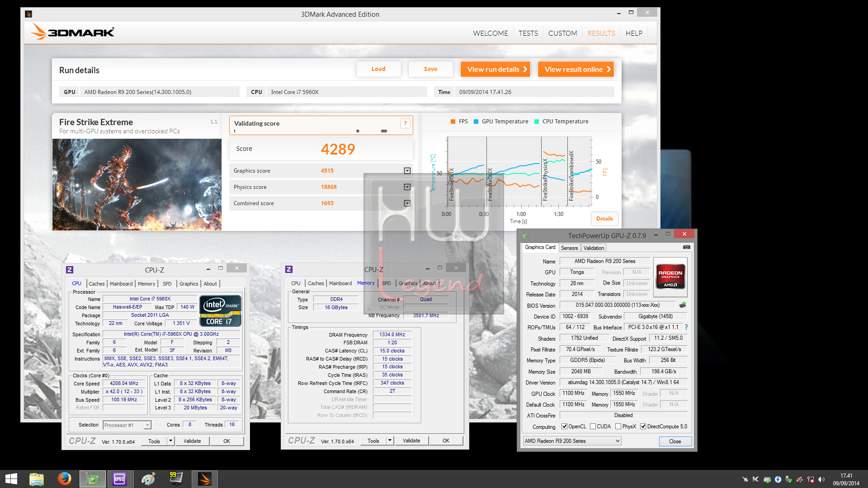Click GPU-Z screenshot camera icon
The image size is (868, 488).
pyautogui.click(x=686, y=247)
